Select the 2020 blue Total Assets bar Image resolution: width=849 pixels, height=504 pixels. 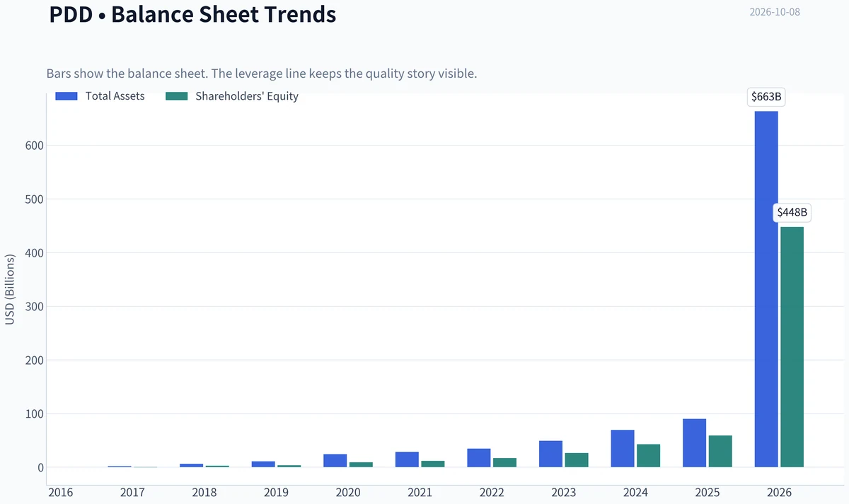pos(335,460)
